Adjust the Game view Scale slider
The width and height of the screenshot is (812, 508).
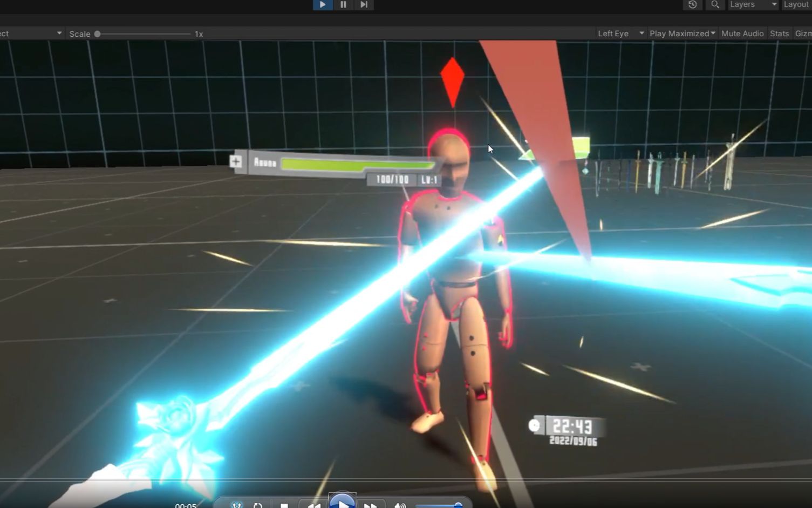144,34
